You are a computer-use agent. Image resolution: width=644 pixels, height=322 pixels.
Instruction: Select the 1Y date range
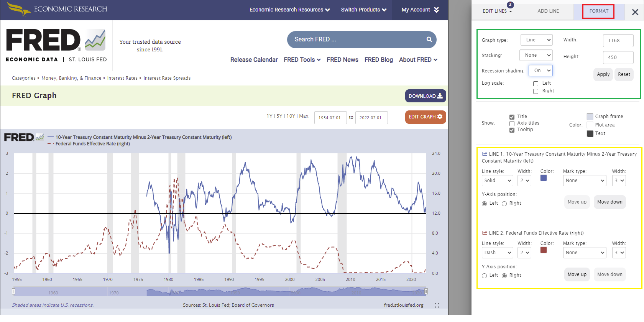269,116
